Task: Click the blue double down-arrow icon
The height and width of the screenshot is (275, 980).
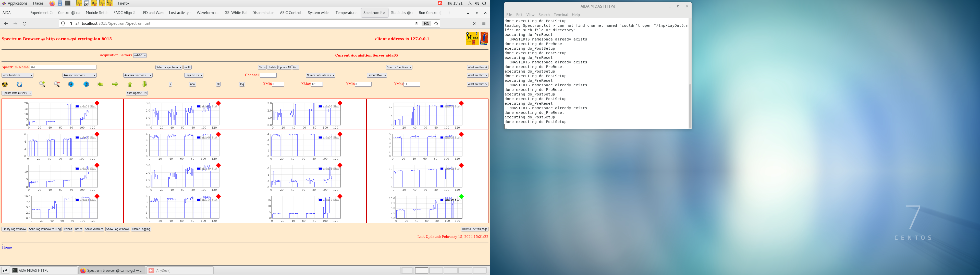Action: 71,84
